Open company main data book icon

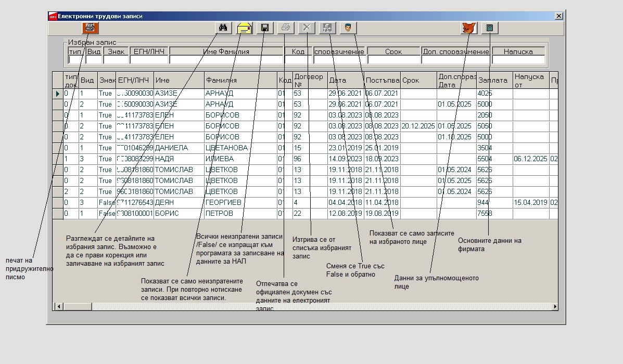[490, 28]
